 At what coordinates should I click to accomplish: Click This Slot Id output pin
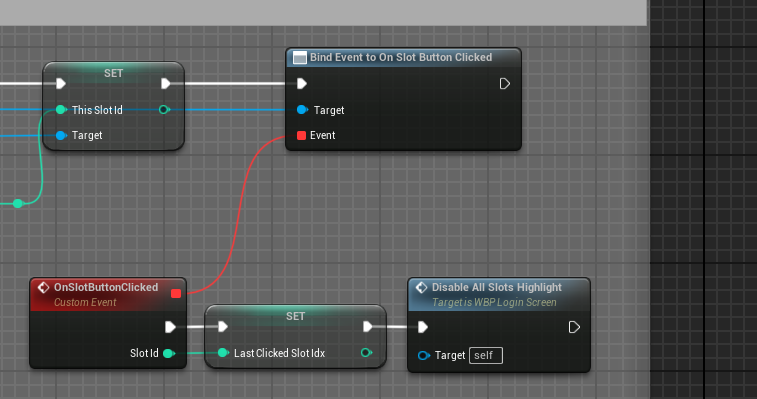165,110
